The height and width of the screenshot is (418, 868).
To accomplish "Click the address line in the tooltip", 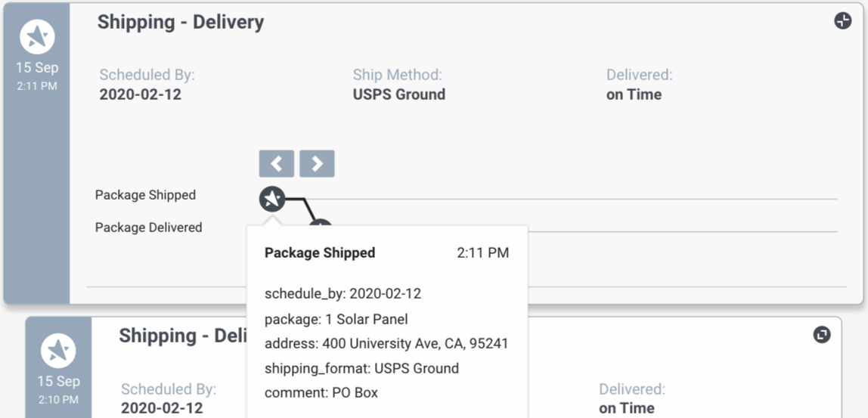I will coord(386,344).
